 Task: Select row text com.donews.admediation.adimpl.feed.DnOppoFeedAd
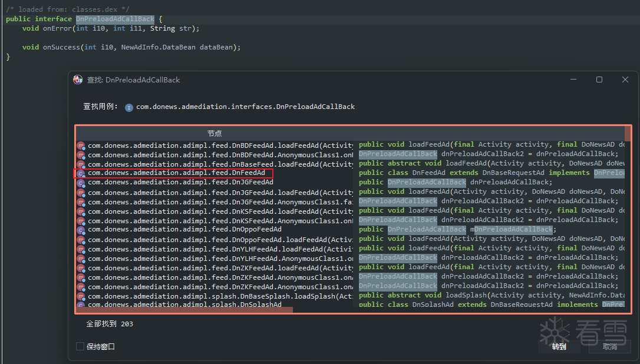tap(184, 229)
